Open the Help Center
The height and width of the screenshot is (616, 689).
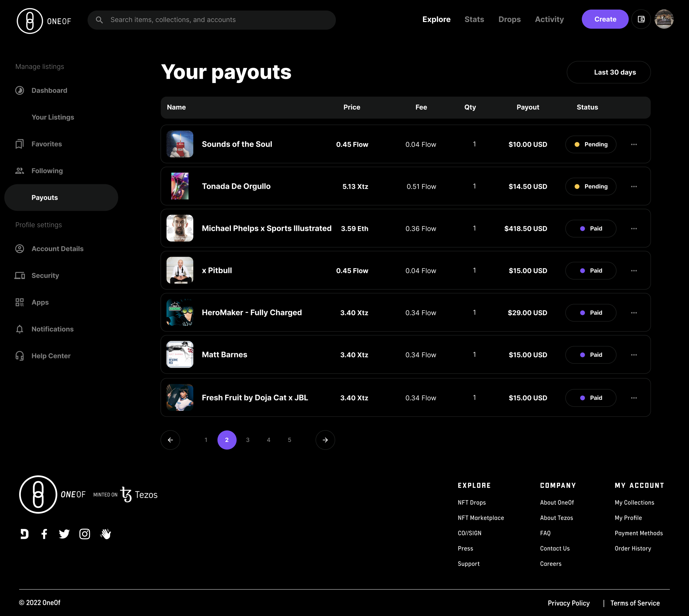coord(43,356)
